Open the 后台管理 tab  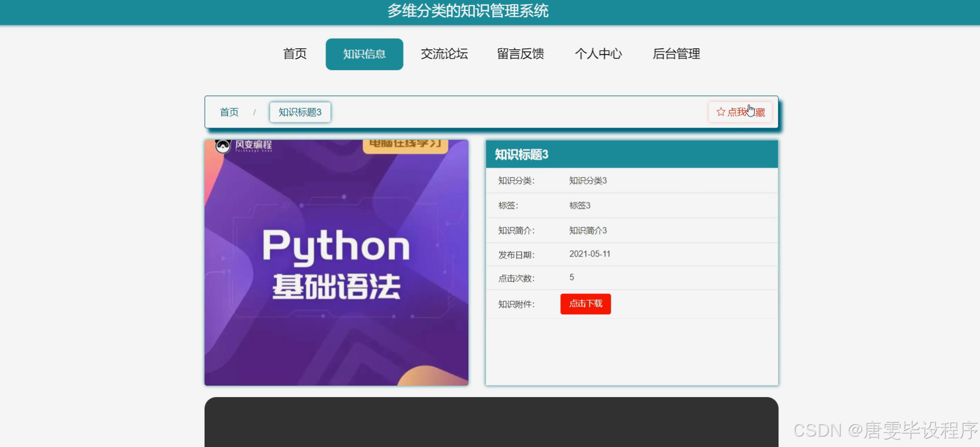tap(676, 54)
